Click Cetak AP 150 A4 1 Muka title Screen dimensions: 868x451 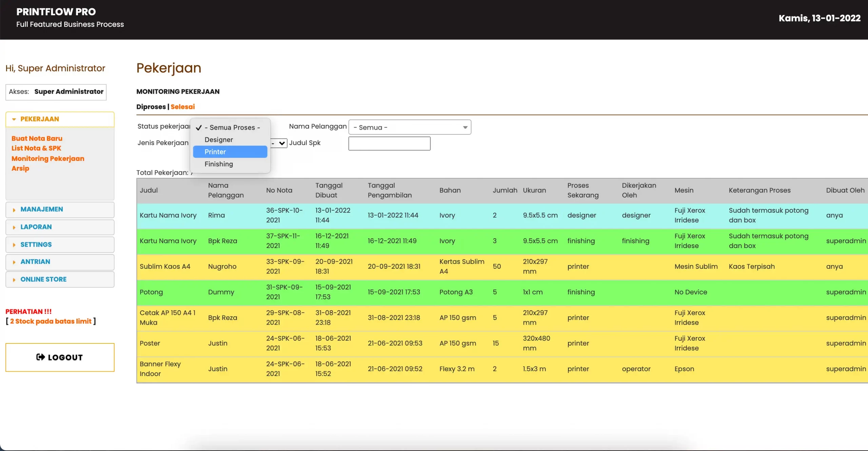click(x=167, y=318)
